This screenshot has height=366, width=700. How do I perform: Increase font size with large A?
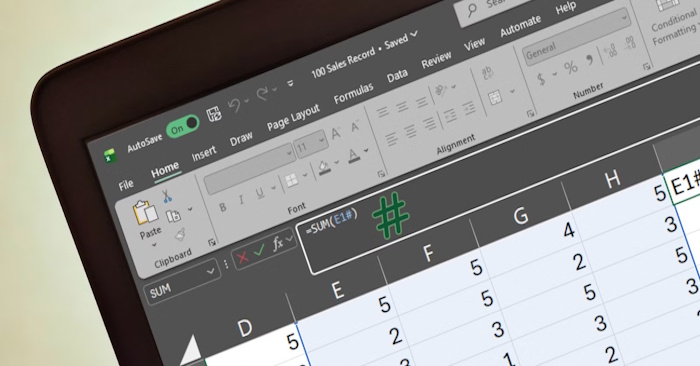point(336,133)
